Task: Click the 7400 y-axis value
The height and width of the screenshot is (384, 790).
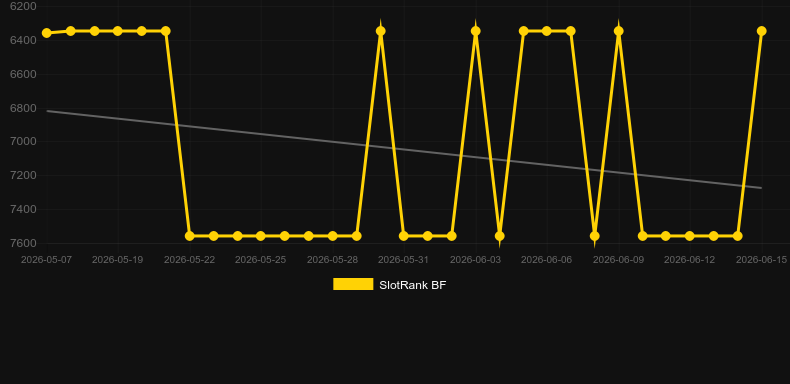Action: coord(23,209)
